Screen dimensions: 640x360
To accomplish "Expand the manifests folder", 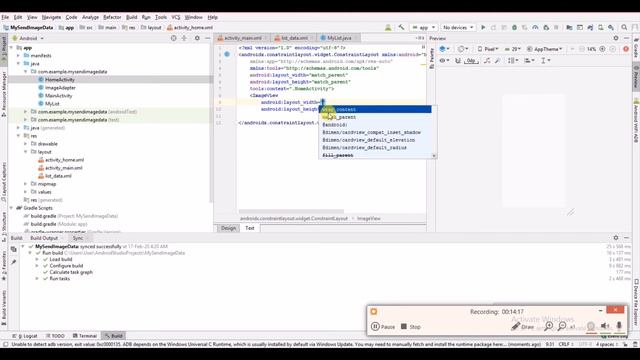I will click(18, 56).
